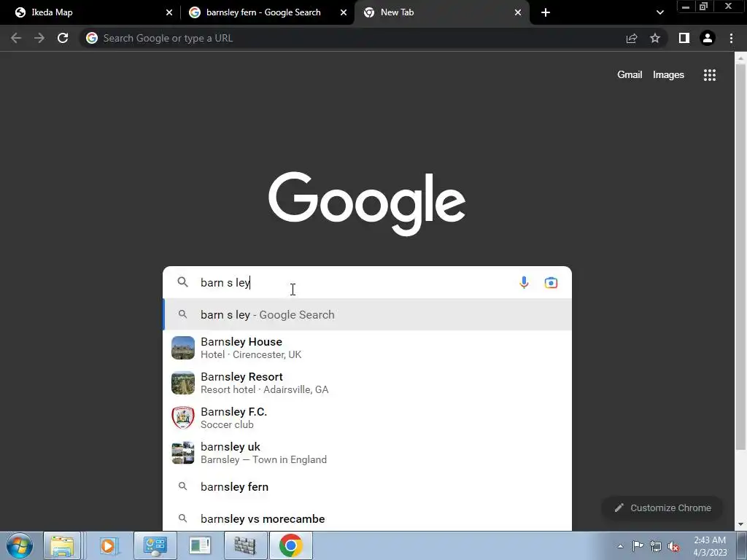747x560 pixels.
Task: Click the network tray icon
Action: 656,546
